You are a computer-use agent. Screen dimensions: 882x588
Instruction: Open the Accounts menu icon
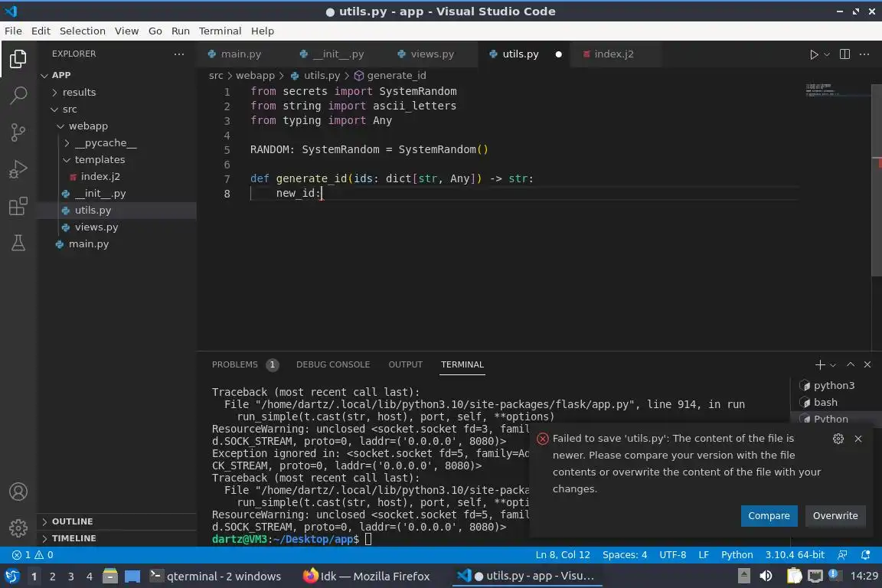click(x=18, y=492)
